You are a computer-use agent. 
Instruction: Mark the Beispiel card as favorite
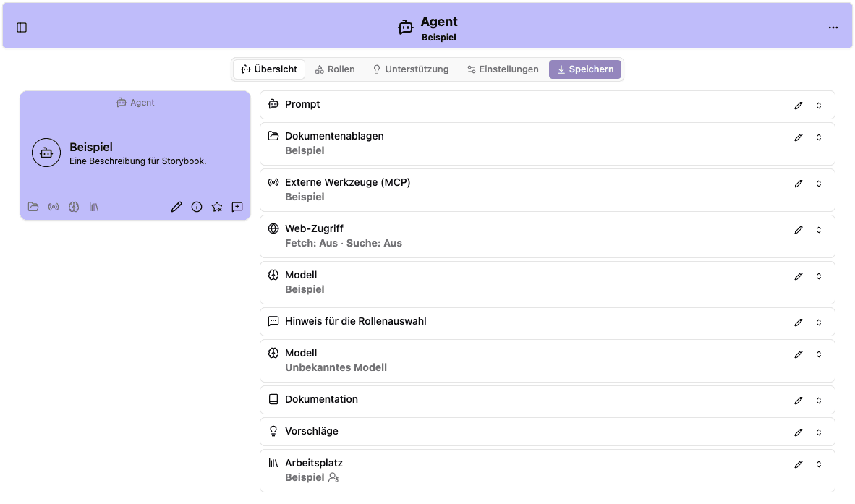coord(217,207)
